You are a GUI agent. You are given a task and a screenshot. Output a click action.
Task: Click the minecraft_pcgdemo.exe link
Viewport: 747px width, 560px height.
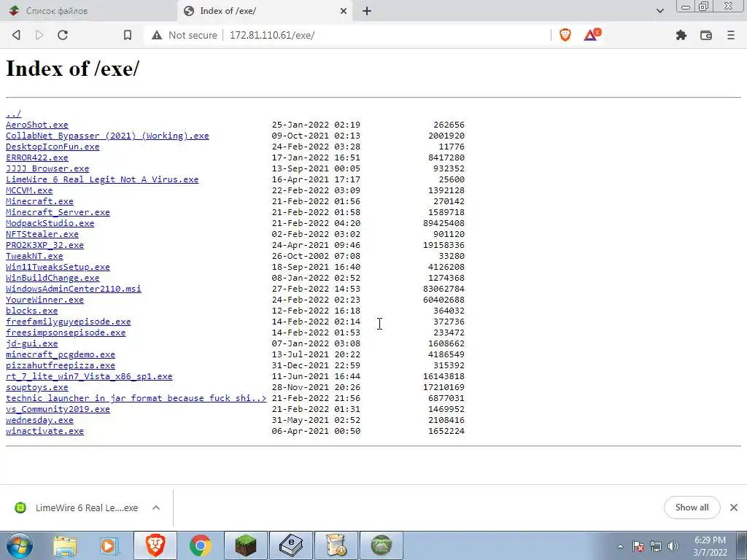click(x=61, y=354)
